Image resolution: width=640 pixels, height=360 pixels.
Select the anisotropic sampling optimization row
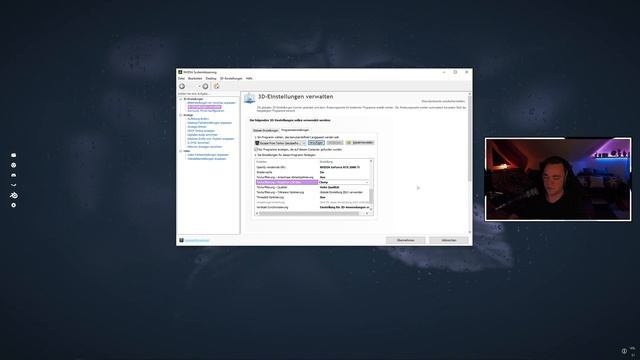312,177
